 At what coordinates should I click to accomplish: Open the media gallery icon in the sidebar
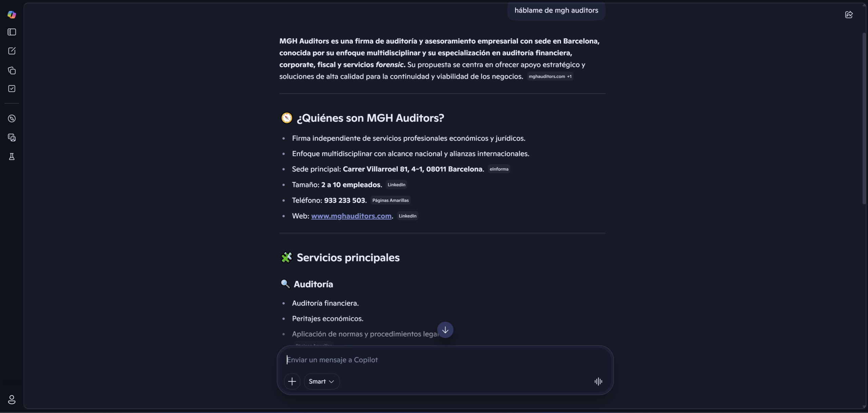(x=12, y=137)
